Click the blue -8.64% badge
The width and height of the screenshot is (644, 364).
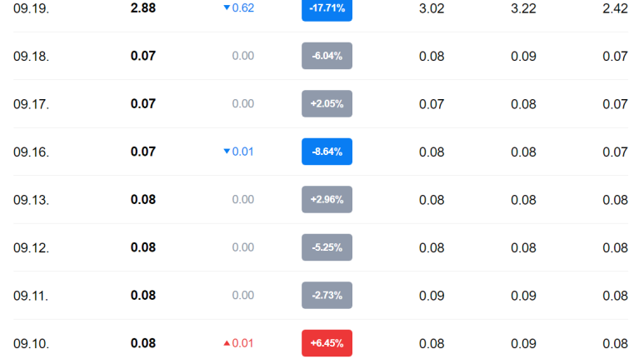327,152
